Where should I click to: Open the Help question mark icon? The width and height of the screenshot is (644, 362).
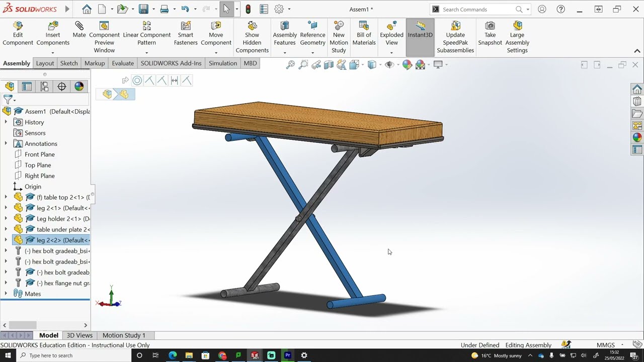pos(561,9)
